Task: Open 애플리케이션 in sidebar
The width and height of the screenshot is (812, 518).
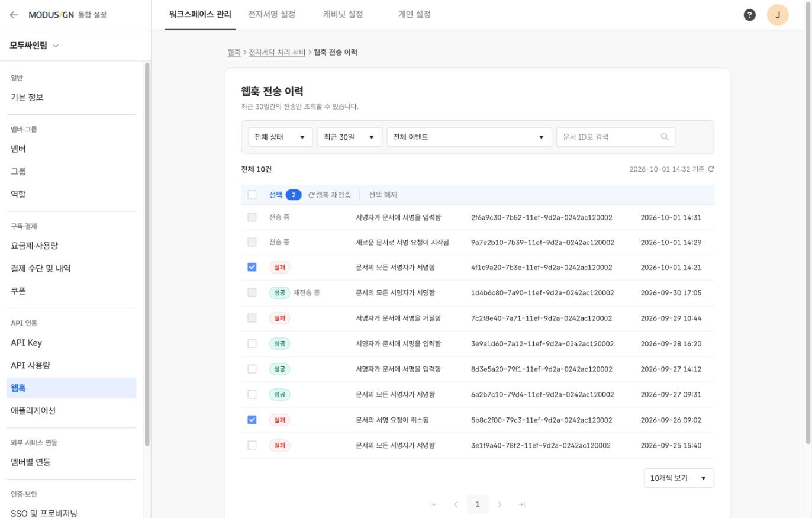Action: coord(71,410)
